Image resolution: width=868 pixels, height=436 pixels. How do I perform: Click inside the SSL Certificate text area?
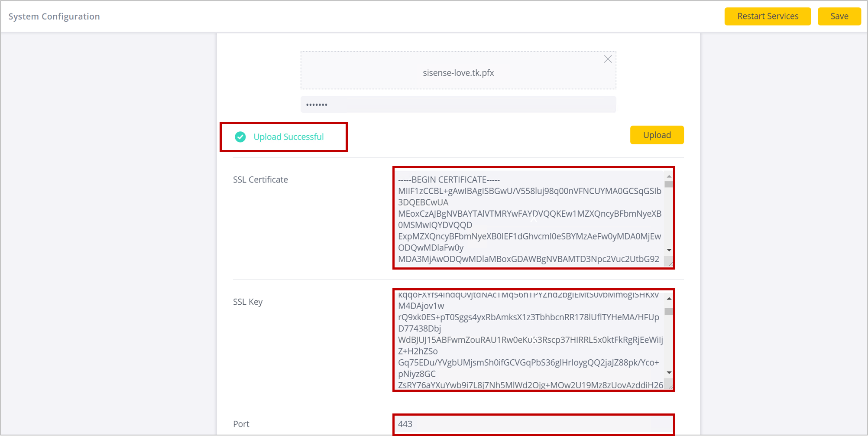click(x=529, y=218)
